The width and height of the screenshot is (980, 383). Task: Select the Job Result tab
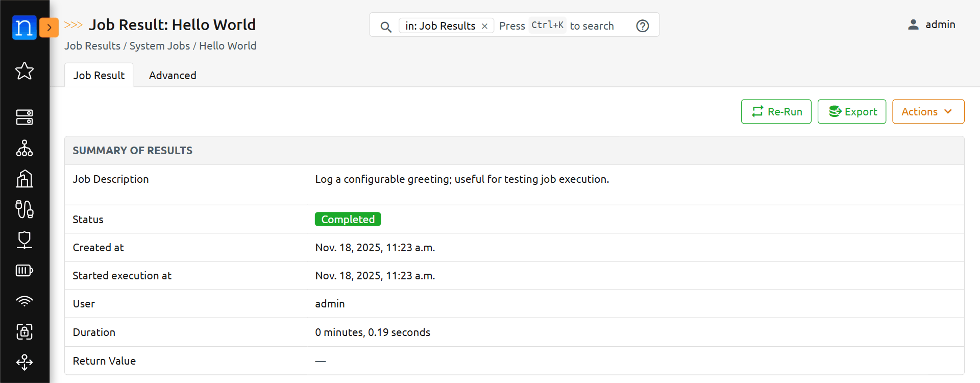[99, 76]
